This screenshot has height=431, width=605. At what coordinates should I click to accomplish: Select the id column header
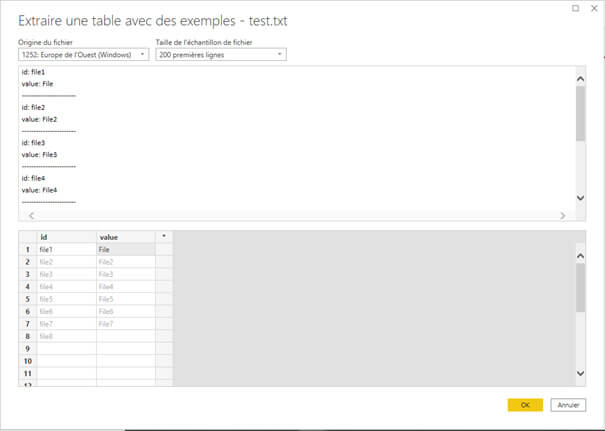[x=66, y=237]
